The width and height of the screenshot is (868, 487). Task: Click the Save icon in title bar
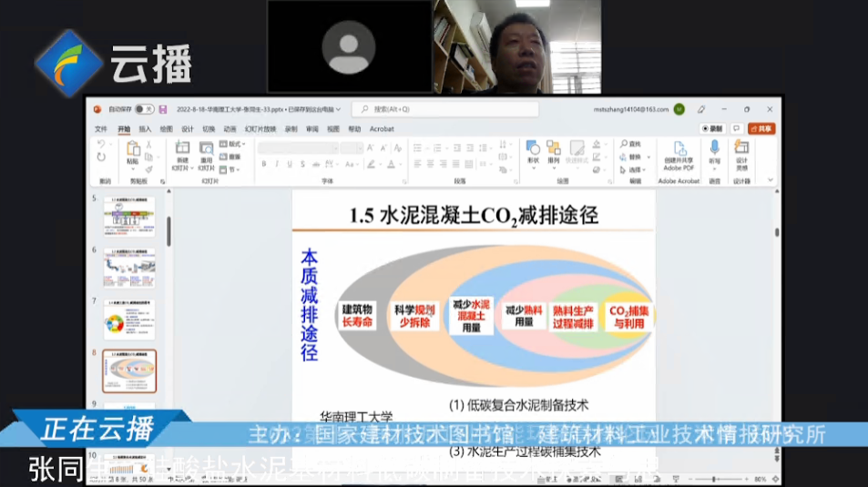(x=163, y=109)
